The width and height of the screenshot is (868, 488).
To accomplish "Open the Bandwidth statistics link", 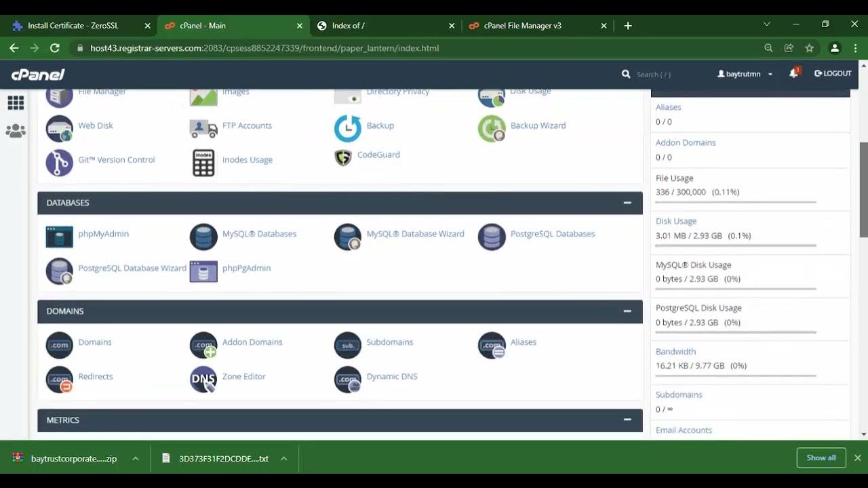I will point(676,352).
